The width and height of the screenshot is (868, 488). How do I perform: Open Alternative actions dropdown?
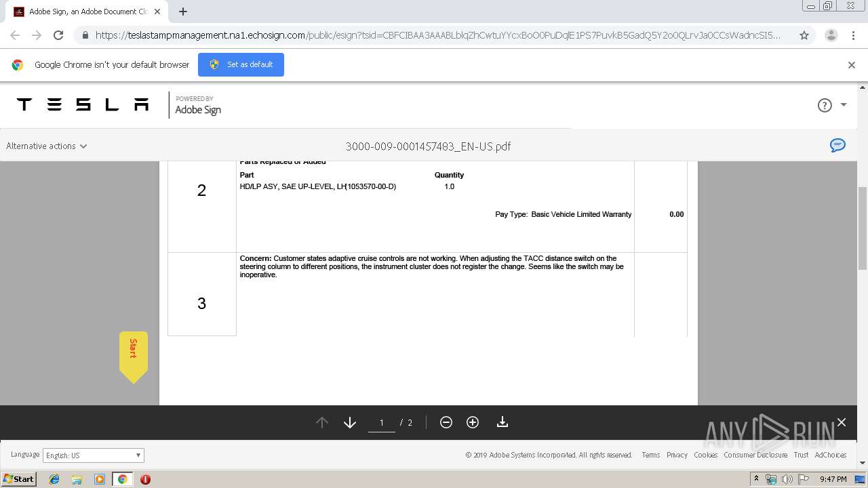[46, 146]
